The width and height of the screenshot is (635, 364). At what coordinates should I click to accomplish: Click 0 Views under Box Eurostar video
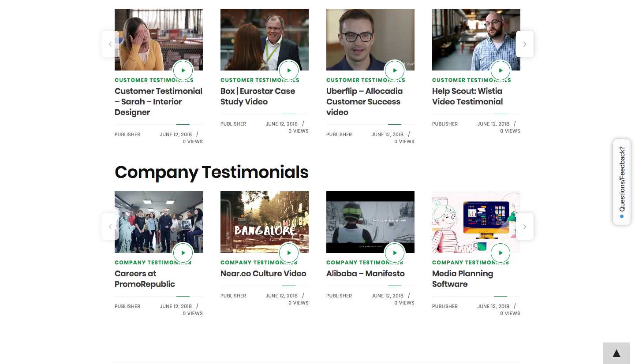[299, 131]
